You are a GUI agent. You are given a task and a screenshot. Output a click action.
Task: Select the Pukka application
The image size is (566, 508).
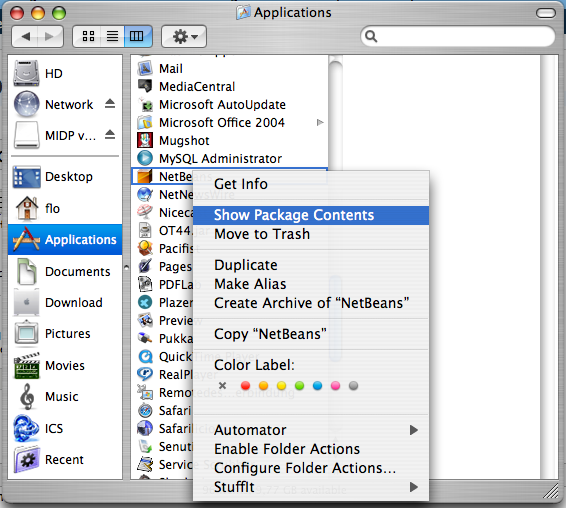pyautogui.click(x=165, y=338)
